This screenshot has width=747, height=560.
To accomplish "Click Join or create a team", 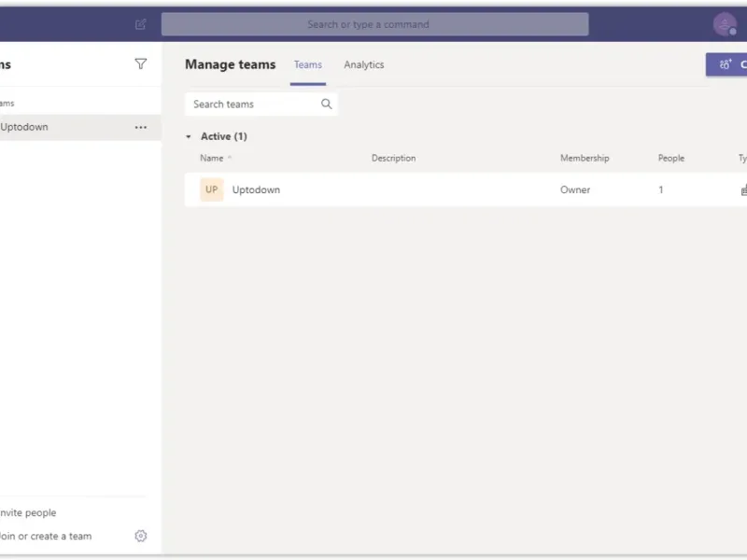I will tap(46, 536).
